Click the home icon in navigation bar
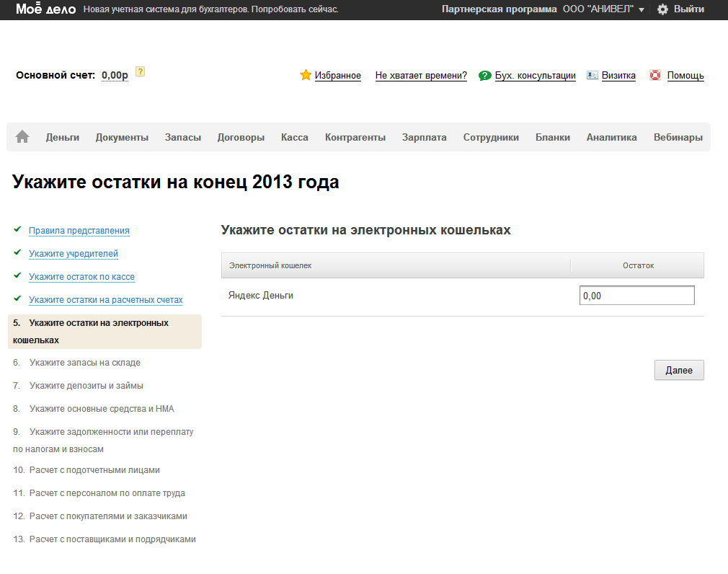Screen dimensions: 728x574 pyautogui.click(x=22, y=136)
